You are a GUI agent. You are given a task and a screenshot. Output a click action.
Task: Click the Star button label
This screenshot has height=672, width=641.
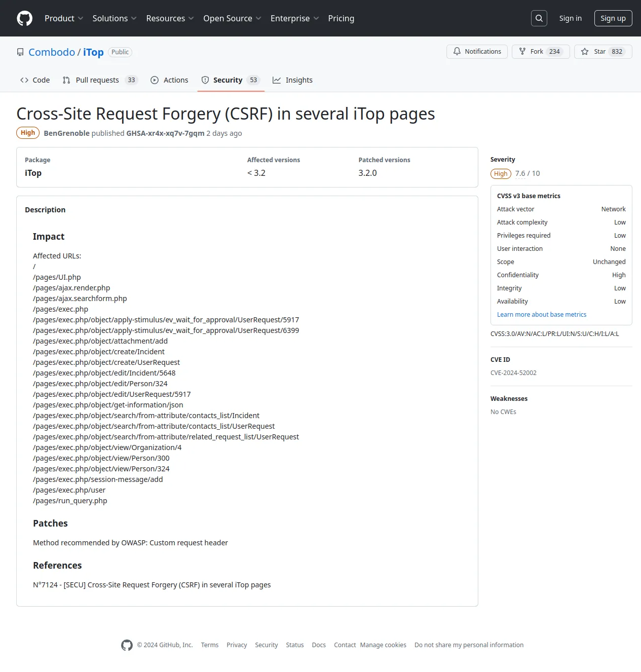click(599, 51)
